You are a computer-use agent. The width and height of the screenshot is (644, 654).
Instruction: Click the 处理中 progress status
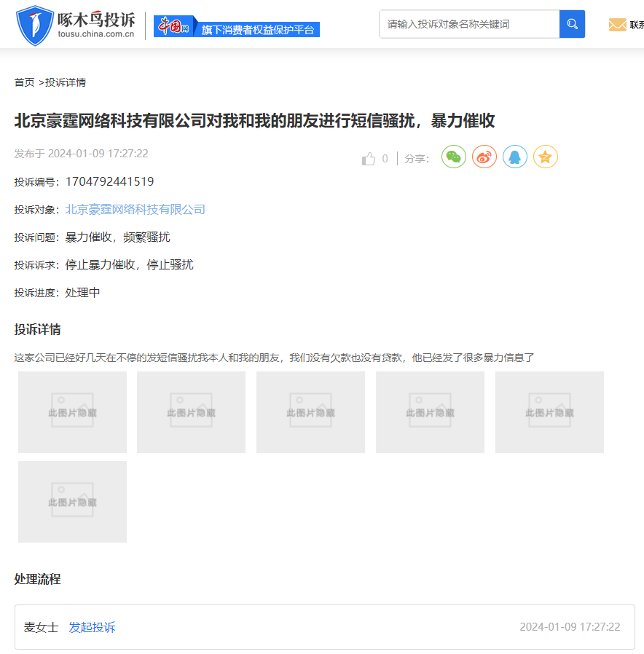82,292
